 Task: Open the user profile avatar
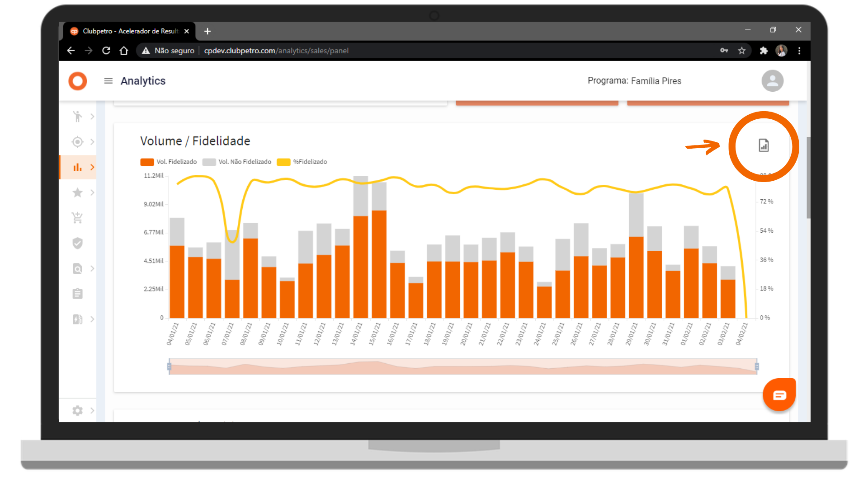pos(772,81)
